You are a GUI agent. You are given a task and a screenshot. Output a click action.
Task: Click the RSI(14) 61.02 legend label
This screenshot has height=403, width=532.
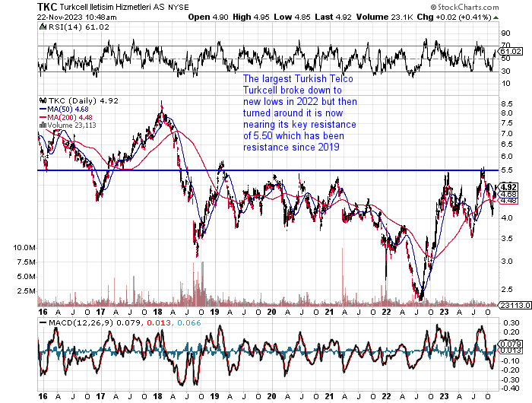[x=79, y=27]
